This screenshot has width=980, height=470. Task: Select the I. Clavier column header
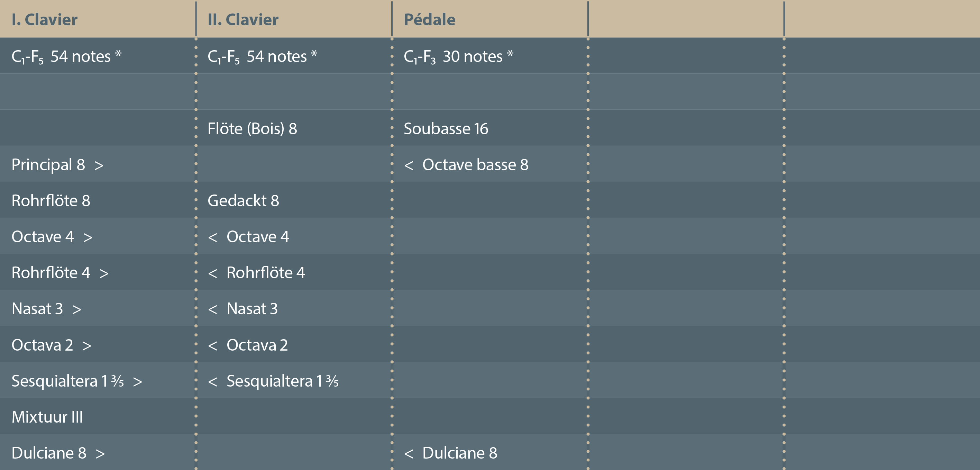pos(45,20)
